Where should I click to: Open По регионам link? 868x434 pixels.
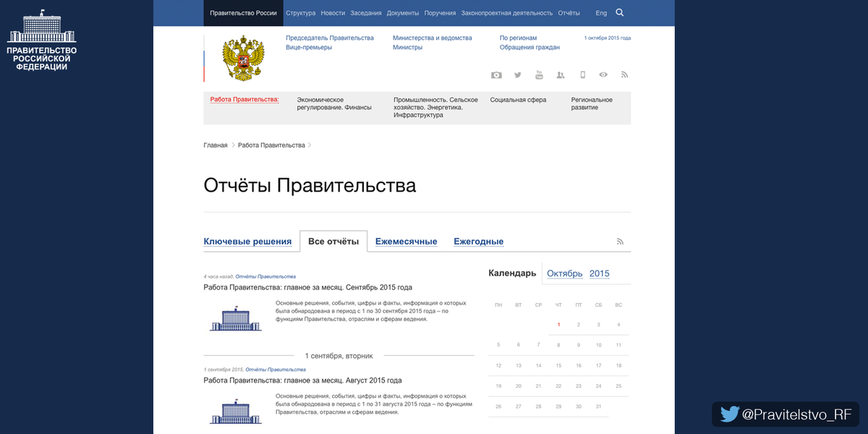pos(519,38)
